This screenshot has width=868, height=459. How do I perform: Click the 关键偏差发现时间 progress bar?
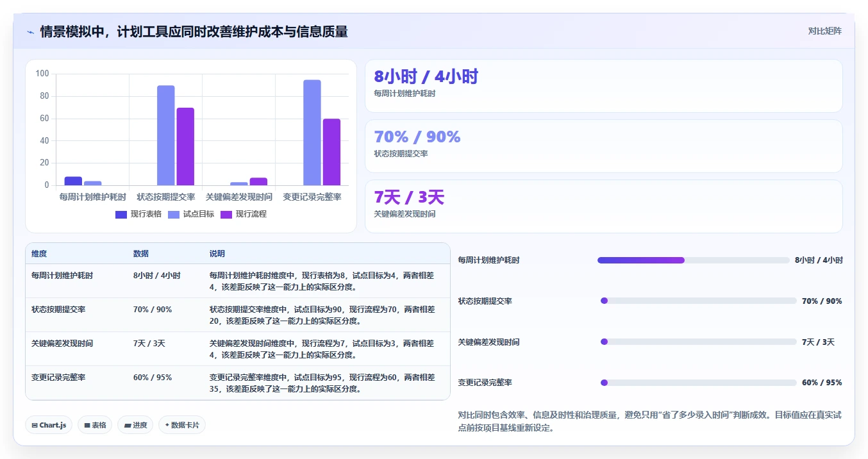[x=698, y=342]
